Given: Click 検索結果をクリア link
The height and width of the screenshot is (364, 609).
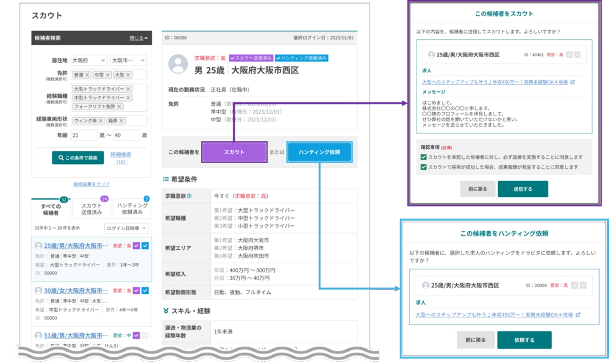Looking at the screenshot, I should point(92,184).
